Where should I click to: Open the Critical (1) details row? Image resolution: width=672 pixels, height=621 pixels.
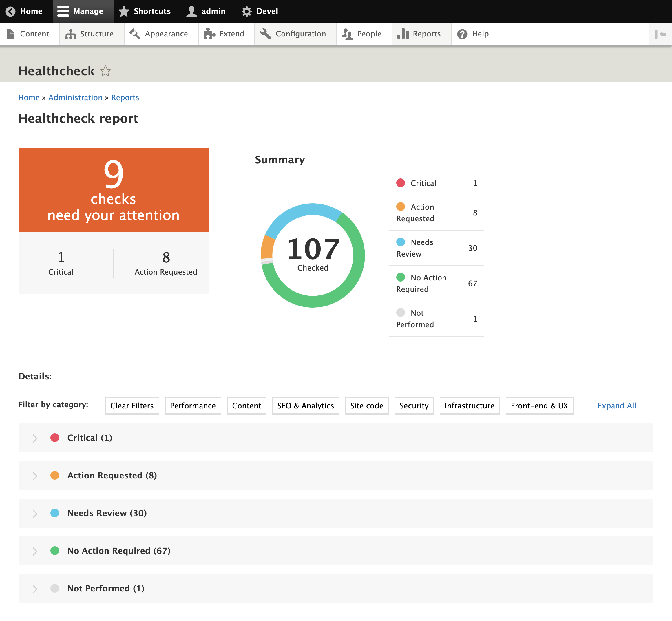(335, 438)
